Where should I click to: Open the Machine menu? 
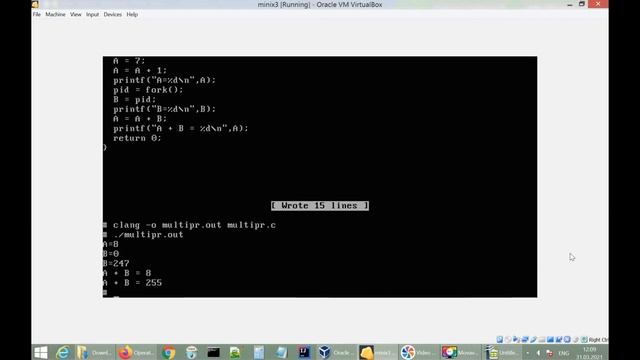pos(55,14)
